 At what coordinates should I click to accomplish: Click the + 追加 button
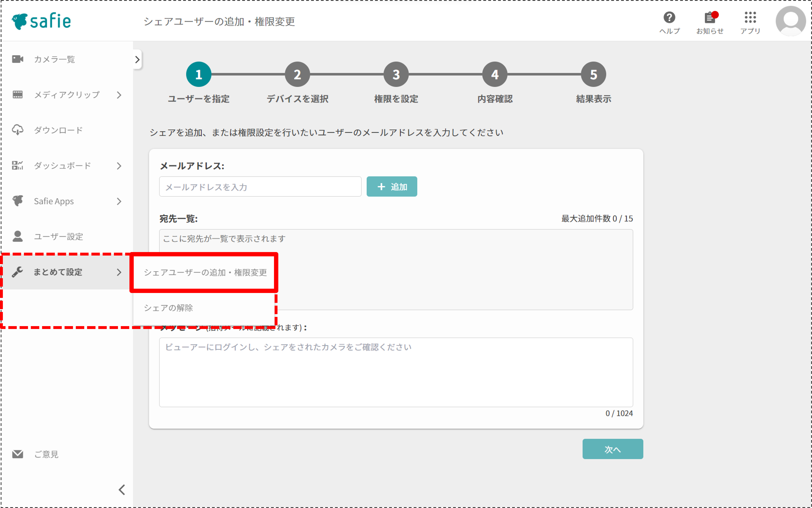(x=392, y=186)
